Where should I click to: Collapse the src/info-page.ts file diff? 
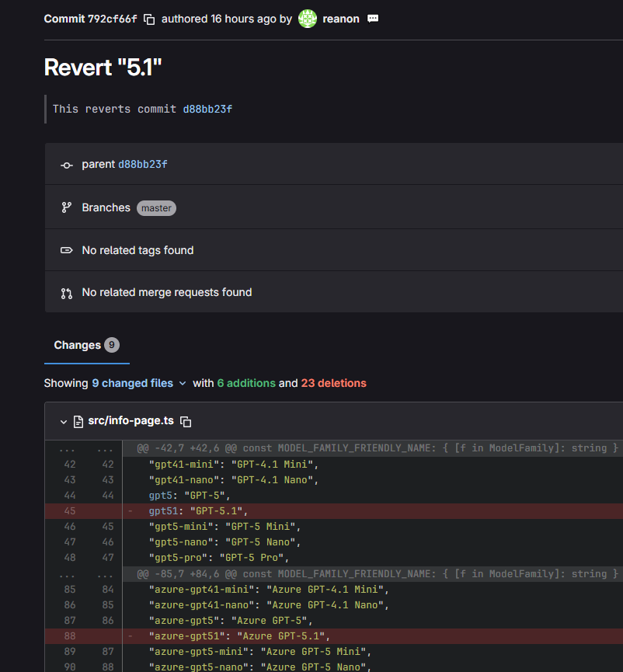64,422
